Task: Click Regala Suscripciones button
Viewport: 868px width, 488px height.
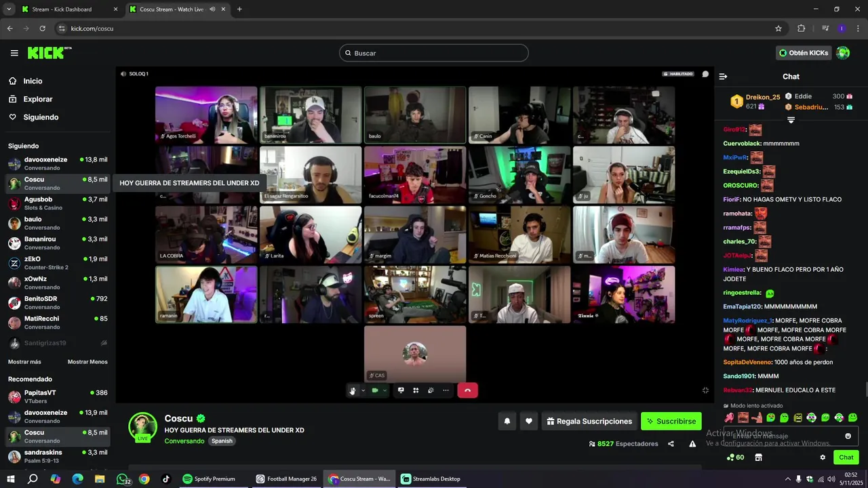Action: click(x=589, y=421)
